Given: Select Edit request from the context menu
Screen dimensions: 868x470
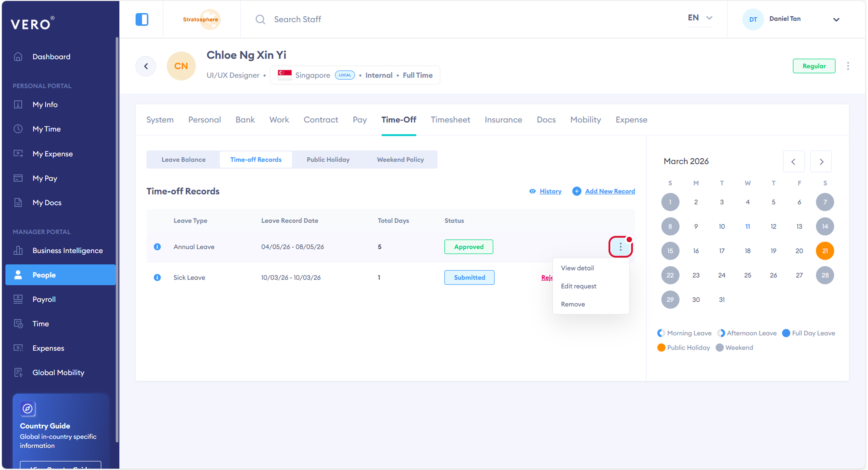Looking at the screenshot, I should point(578,286).
